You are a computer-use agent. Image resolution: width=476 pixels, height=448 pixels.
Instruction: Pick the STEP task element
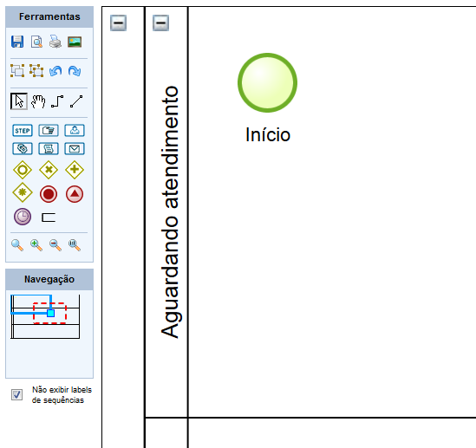pos(23,131)
